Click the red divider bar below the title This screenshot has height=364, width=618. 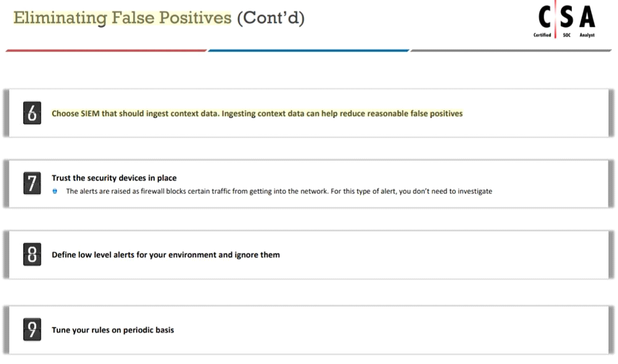coord(106,50)
